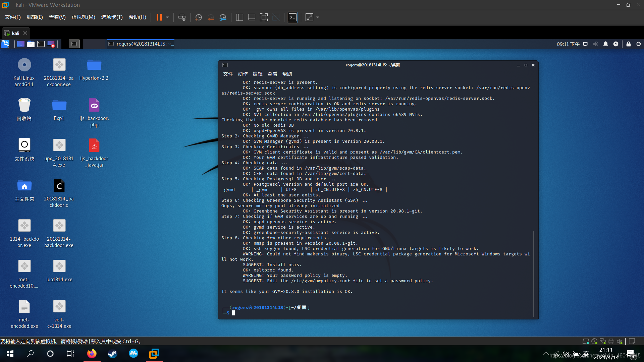Select the rogers@20181314LJS taskbar window button
Screen dimensions: 644x362
coord(141,44)
